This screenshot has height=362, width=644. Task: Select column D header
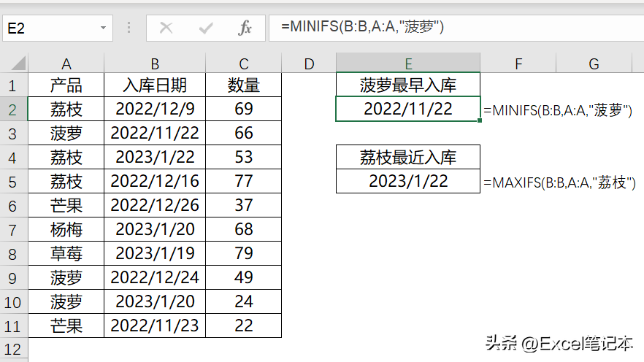tap(309, 63)
